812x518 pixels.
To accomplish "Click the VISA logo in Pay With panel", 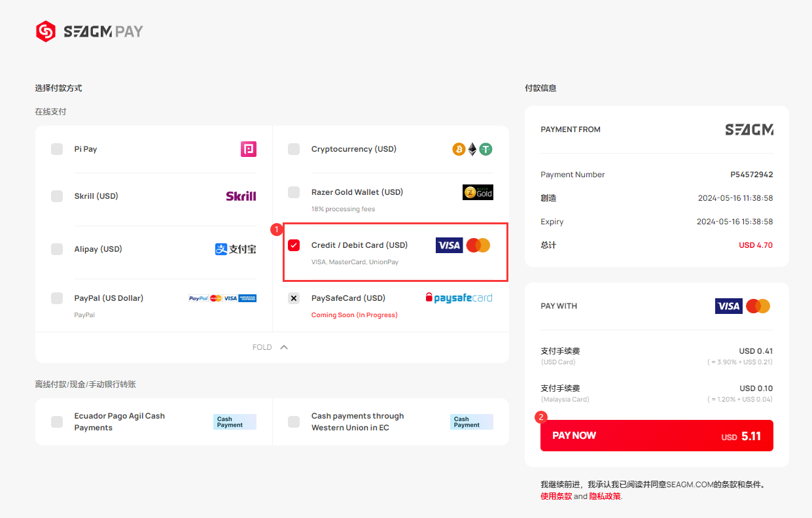I will (729, 306).
